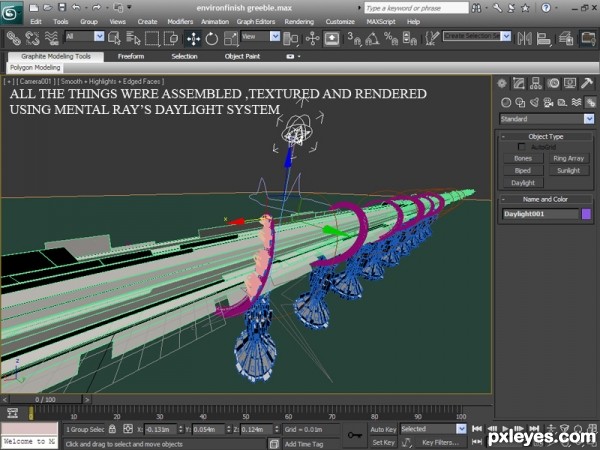Viewport: 600px width, 450px height.
Task: Open Reference Coordinate System 'View' dropdown
Action: click(x=275, y=36)
